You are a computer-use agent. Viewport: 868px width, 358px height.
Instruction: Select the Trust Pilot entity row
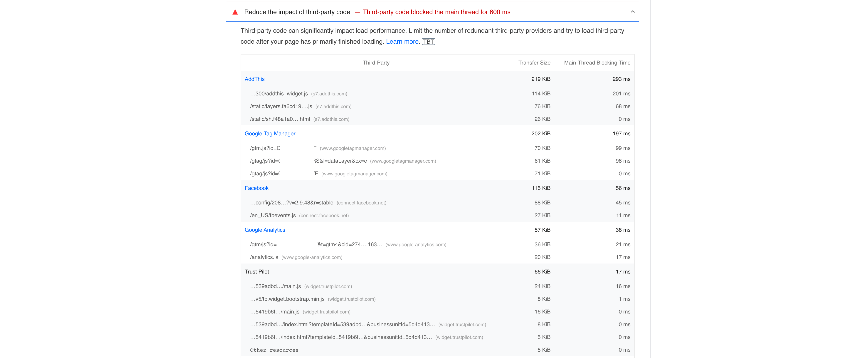[x=437, y=272]
